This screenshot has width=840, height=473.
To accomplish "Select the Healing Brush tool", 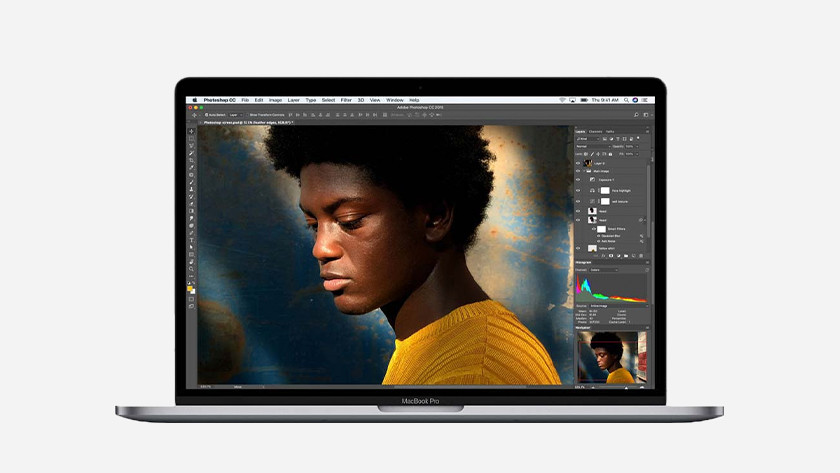I will click(191, 175).
